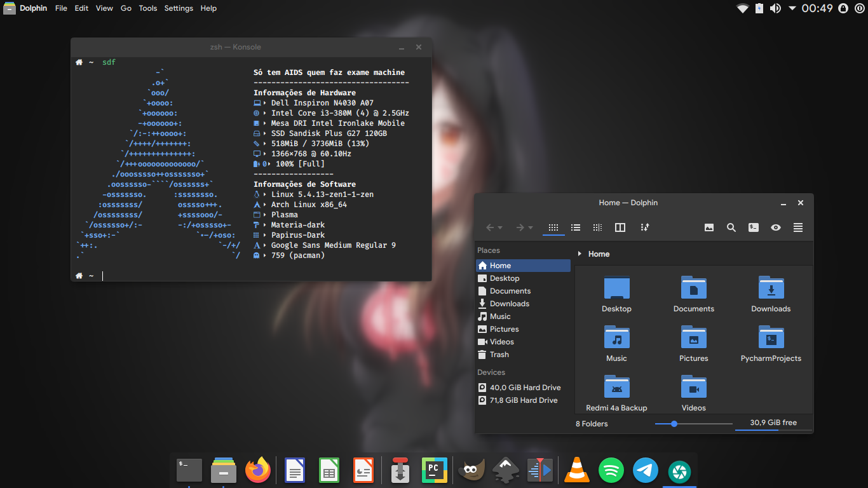Launch LibreOffice Calc from dock
868x488 pixels.
point(329,471)
